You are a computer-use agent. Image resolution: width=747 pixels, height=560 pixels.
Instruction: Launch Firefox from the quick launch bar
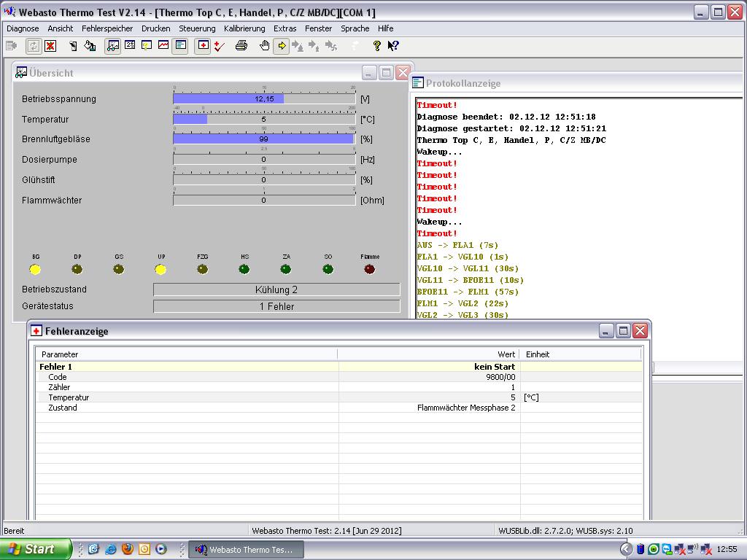point(127,549)
